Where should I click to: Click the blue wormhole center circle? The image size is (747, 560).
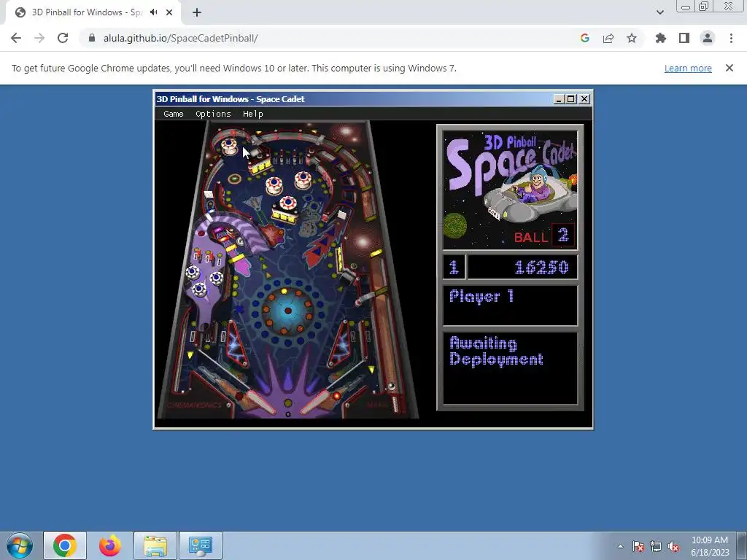coord(287,311)
